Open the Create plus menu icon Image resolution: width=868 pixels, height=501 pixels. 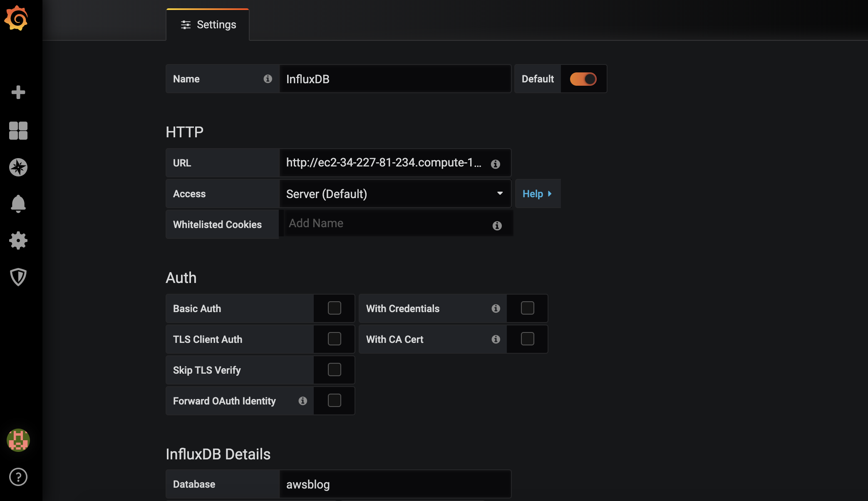18,92
